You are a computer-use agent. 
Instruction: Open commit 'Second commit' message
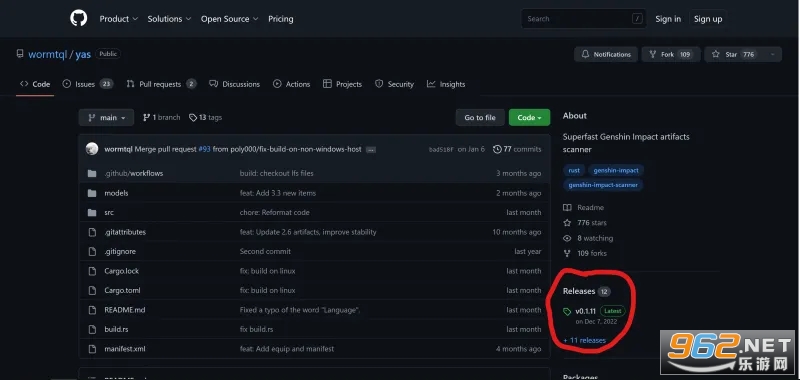pos(265,251)
